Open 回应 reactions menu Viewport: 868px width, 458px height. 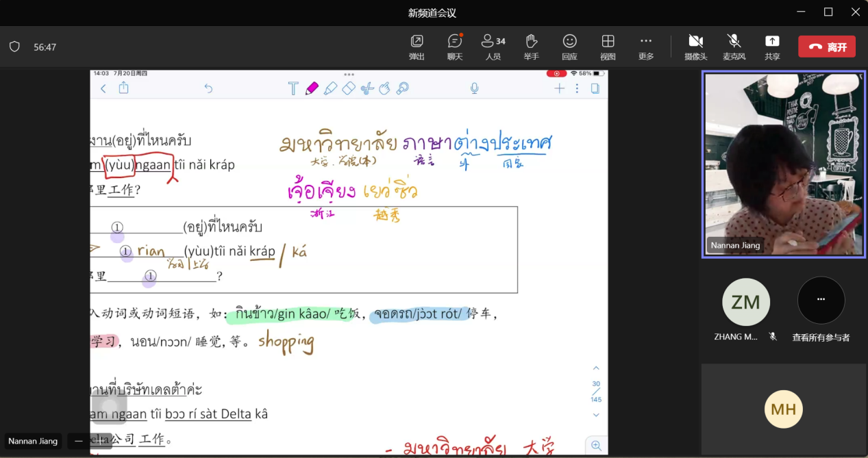(569, 47)
